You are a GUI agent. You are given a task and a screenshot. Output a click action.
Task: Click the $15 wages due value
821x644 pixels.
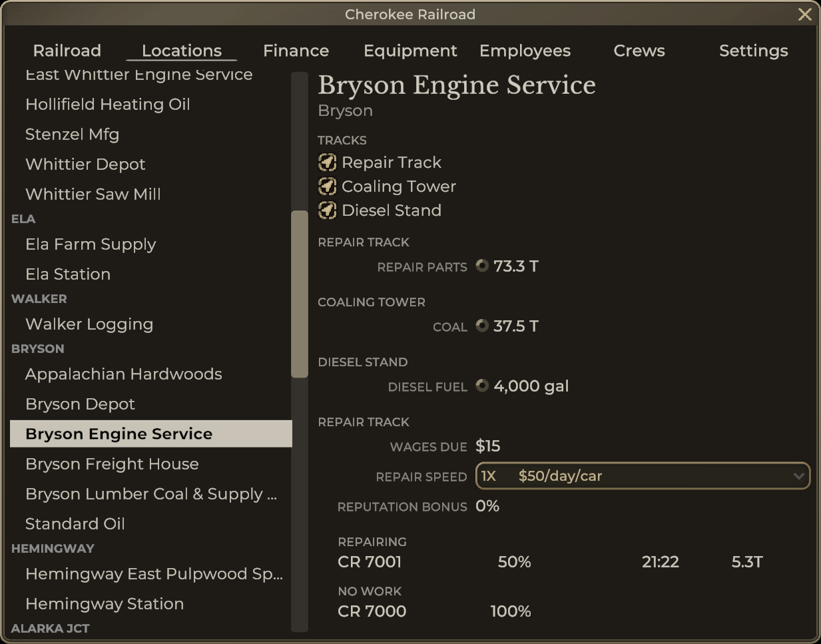(488, 446)
